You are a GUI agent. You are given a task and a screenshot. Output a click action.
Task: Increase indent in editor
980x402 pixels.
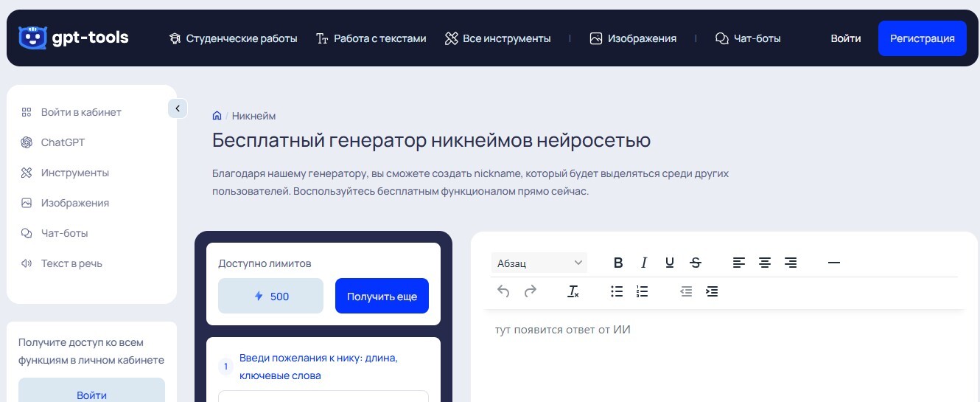[x=712, y=291]
